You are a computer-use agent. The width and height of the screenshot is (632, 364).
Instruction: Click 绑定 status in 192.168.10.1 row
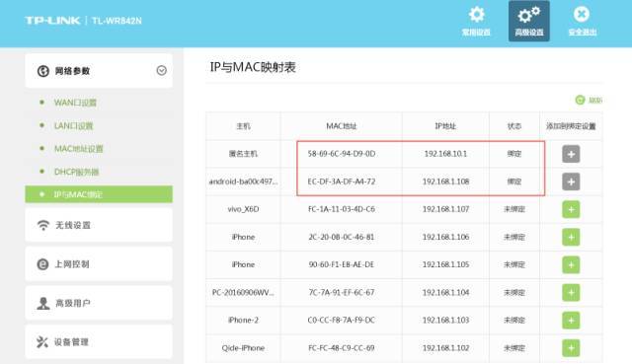(514, 154)
